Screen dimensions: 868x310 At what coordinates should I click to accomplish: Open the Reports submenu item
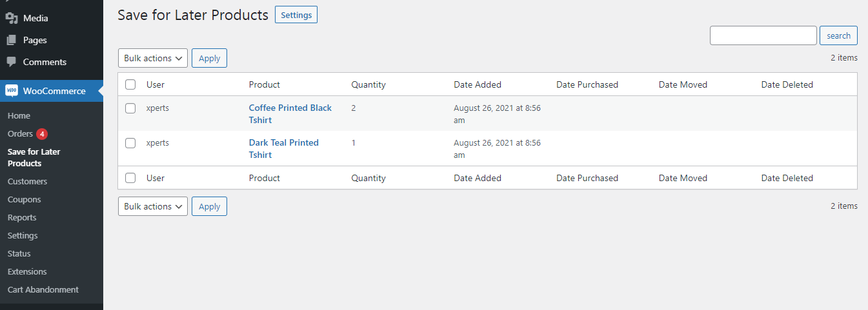tap(22, 217)
